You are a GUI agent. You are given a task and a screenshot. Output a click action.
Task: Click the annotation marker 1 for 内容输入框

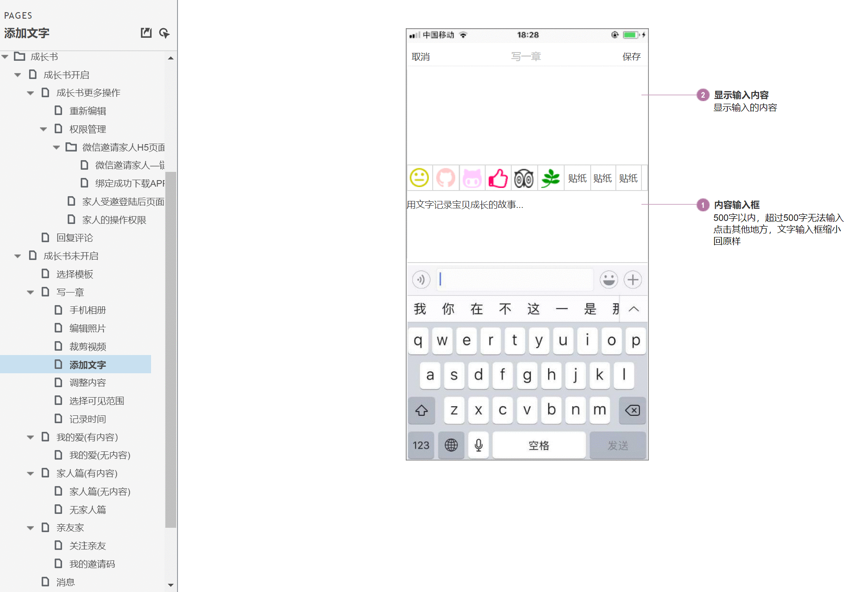pyautogui.click(x=703, y=205)
